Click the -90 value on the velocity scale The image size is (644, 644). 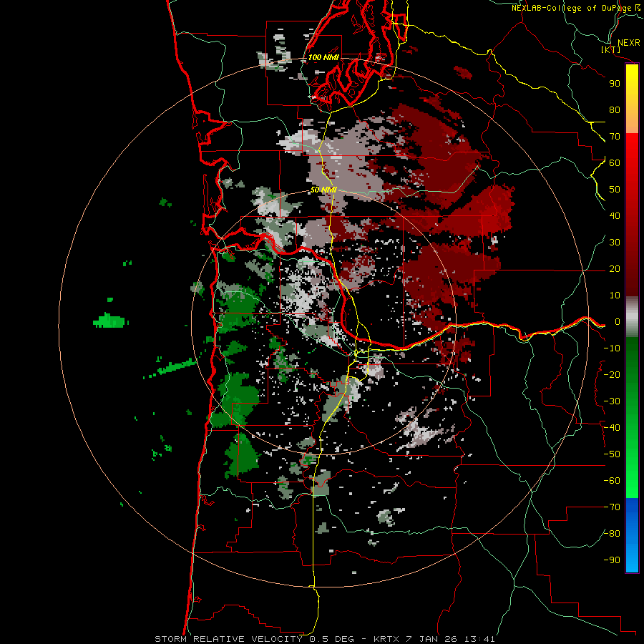tap(612, 560)
